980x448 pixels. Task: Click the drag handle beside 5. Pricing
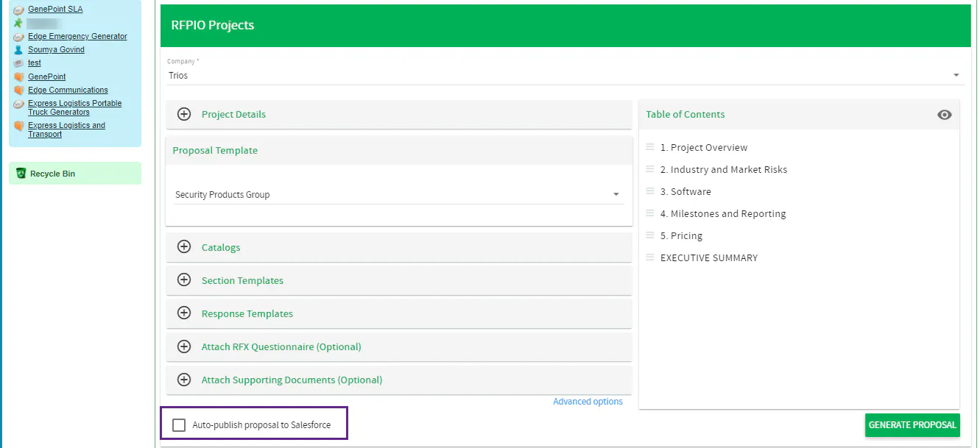649,235
